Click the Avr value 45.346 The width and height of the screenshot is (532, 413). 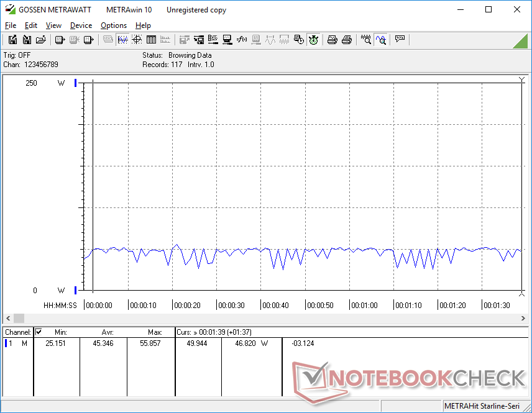tap(103, 343)
